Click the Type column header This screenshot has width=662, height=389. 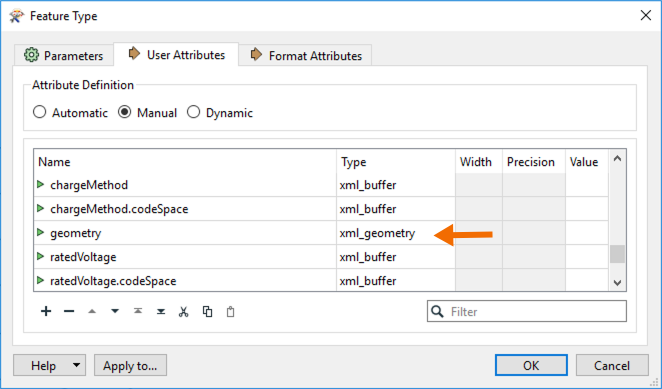click(396, 162)
